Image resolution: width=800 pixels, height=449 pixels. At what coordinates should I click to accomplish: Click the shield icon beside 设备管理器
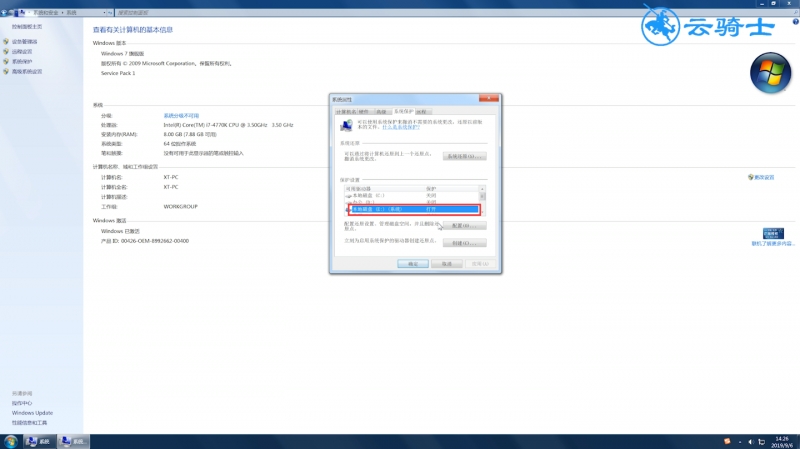click(6, 41)
